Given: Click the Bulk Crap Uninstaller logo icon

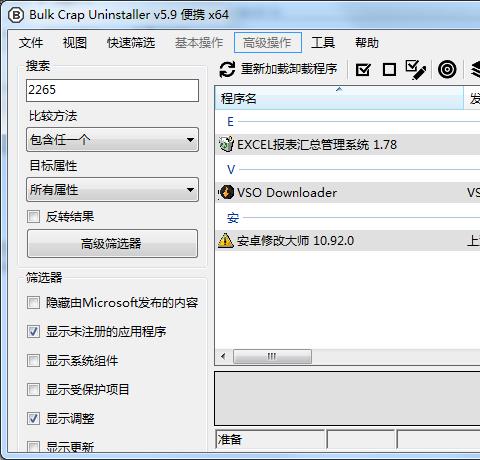Looking at the screenshot, I should coord(15,15).
